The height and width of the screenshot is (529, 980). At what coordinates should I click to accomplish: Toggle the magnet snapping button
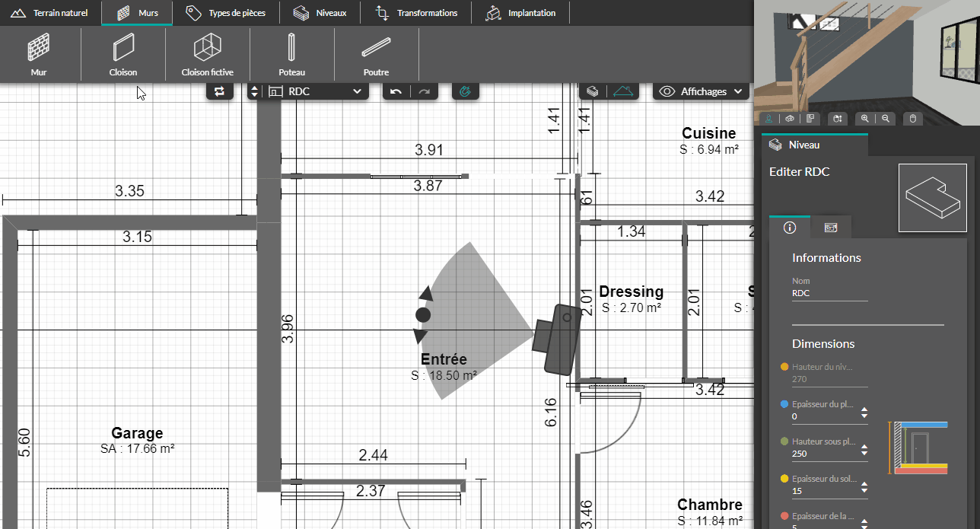pyautogui.click(x=466, y=91)
